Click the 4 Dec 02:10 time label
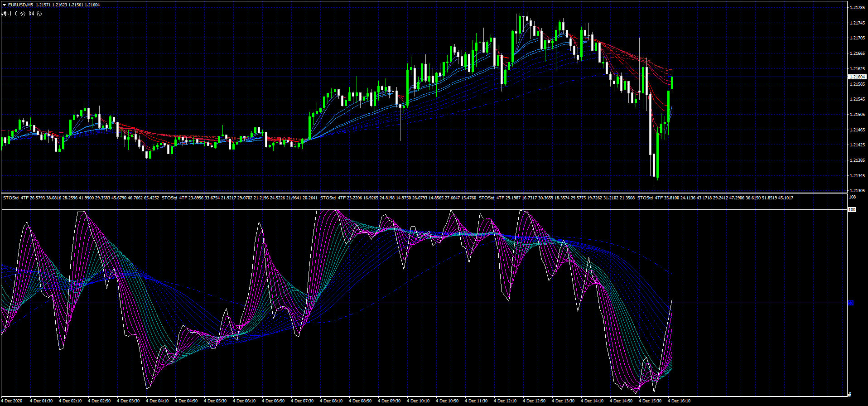Screen dimensions: 868x406 pyautogui.click(x=70, y=401)
